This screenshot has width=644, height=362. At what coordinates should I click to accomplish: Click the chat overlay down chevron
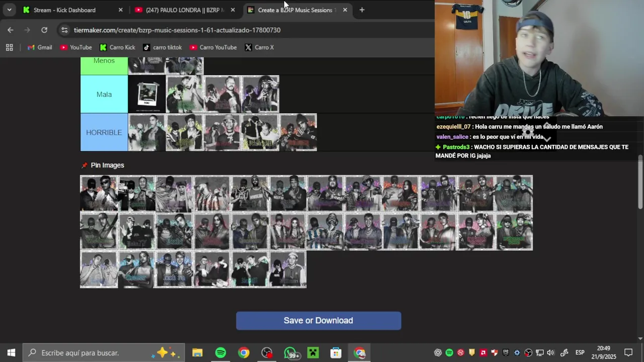click(x=547, y=139)
